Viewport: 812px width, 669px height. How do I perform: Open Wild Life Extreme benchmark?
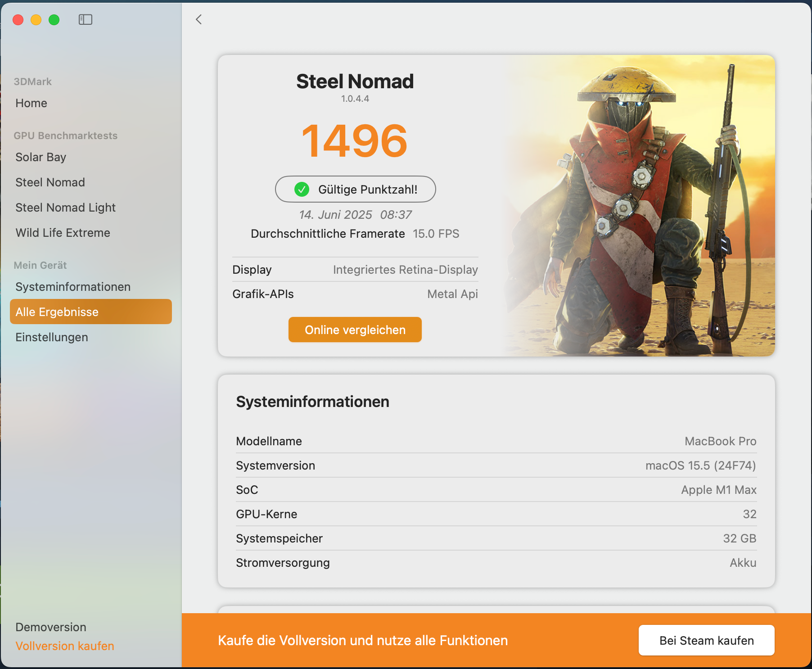pos(63,233)
